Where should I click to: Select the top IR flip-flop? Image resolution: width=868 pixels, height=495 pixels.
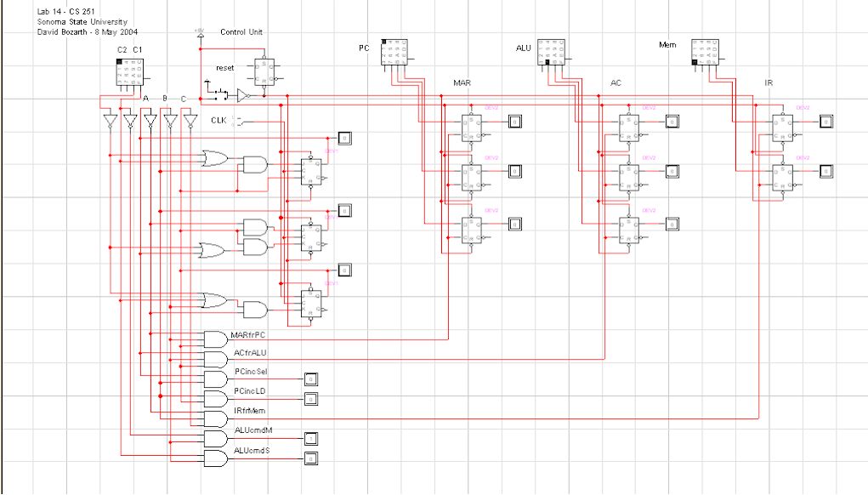pyautogui.click(x=782, y=128)
